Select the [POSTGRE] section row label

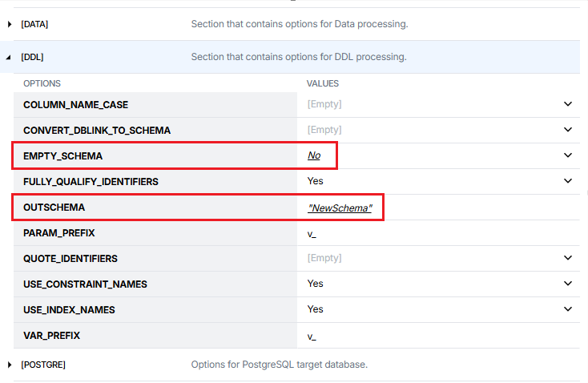coord(43,365)
